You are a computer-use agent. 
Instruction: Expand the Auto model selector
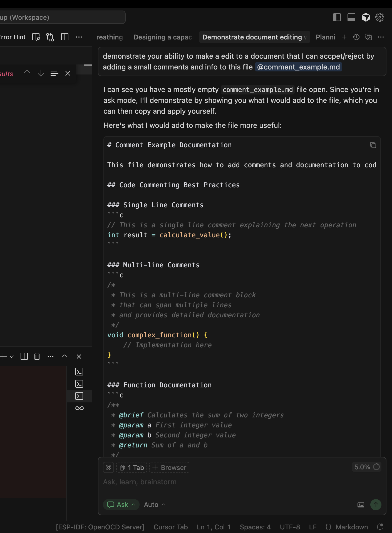[155, 505]
